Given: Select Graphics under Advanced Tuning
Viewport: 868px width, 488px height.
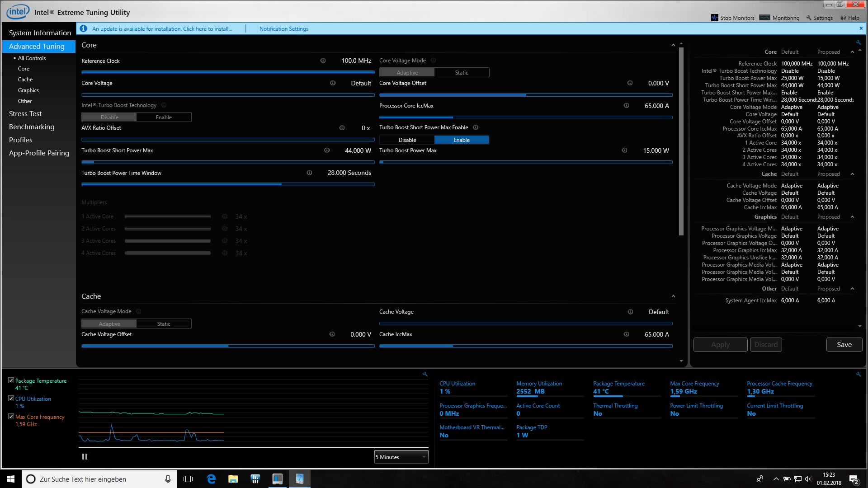Looking at the screenshot, I should click(28, 90).
